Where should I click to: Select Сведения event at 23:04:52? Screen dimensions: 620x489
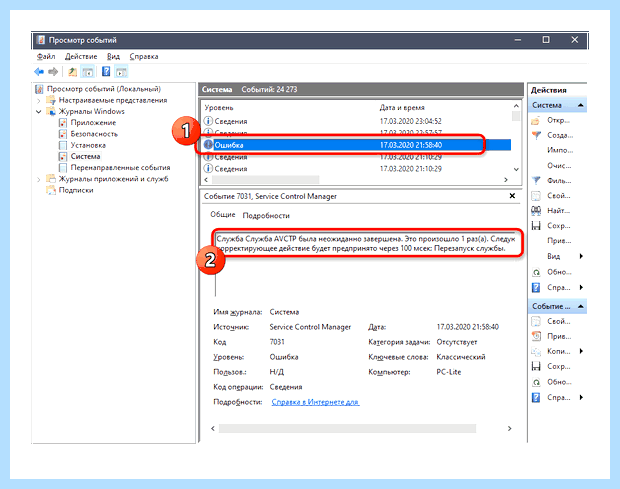click(x=357, y=121)
